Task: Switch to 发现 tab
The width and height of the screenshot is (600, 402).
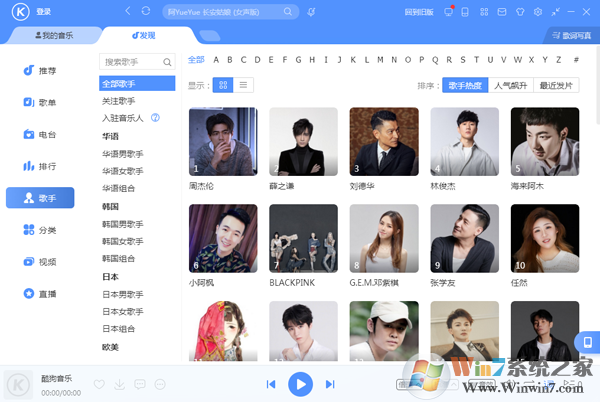Action: click(144, 36)
